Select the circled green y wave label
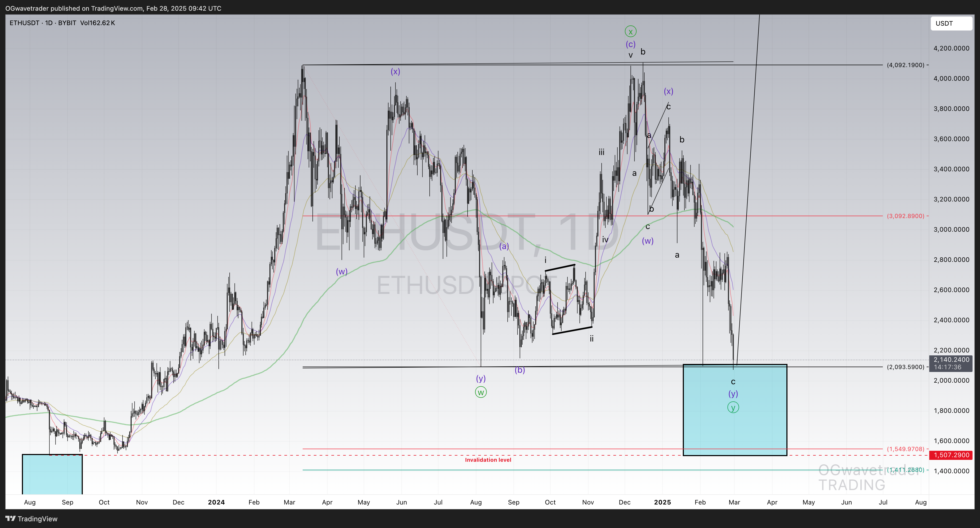980x528 pixels. tap(733, 407)
